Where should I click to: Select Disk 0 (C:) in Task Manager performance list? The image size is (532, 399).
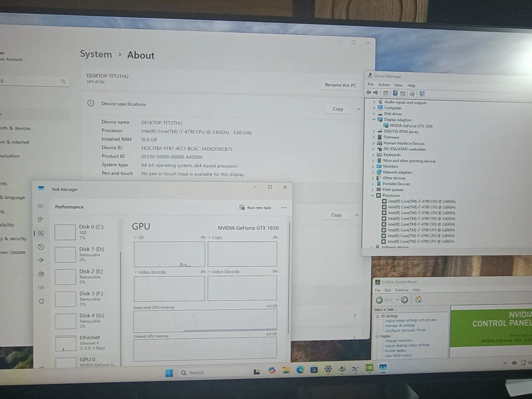85,232
